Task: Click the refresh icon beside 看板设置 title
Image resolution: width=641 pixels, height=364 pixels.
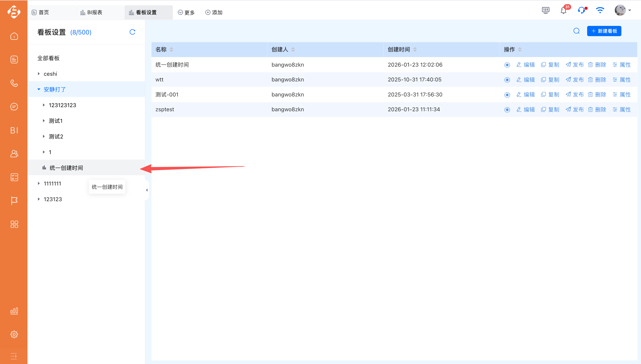Action: (x=132, y=32)
